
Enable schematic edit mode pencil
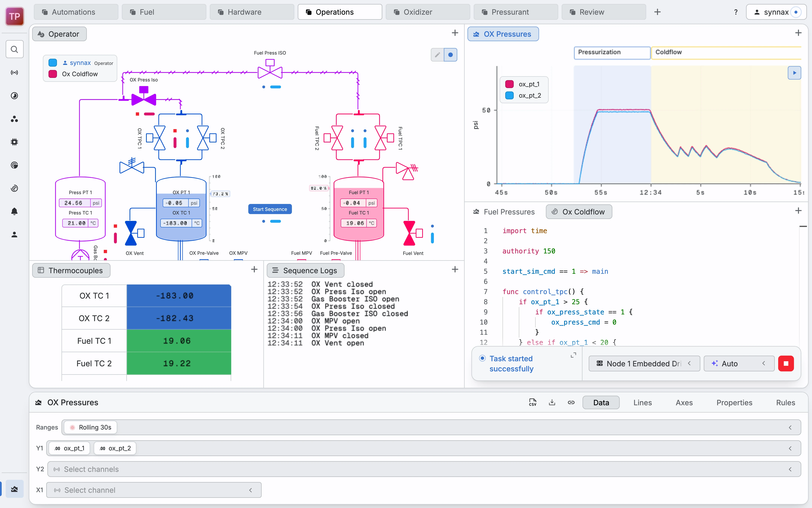tap(437, 55)
